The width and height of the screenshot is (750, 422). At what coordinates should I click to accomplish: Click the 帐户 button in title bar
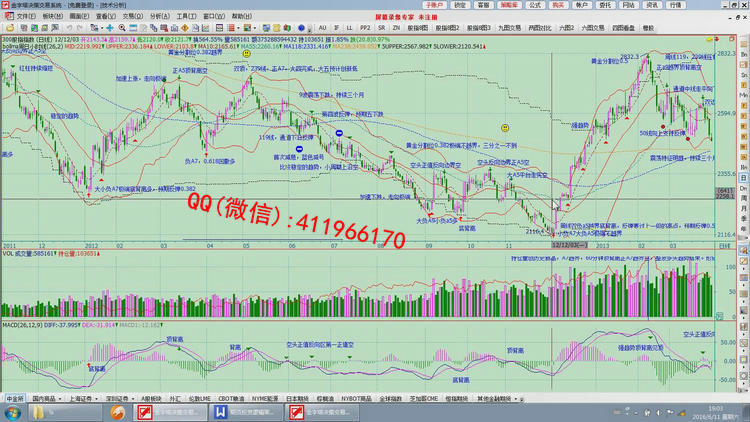pyautogui.click(x=581, y=5)
